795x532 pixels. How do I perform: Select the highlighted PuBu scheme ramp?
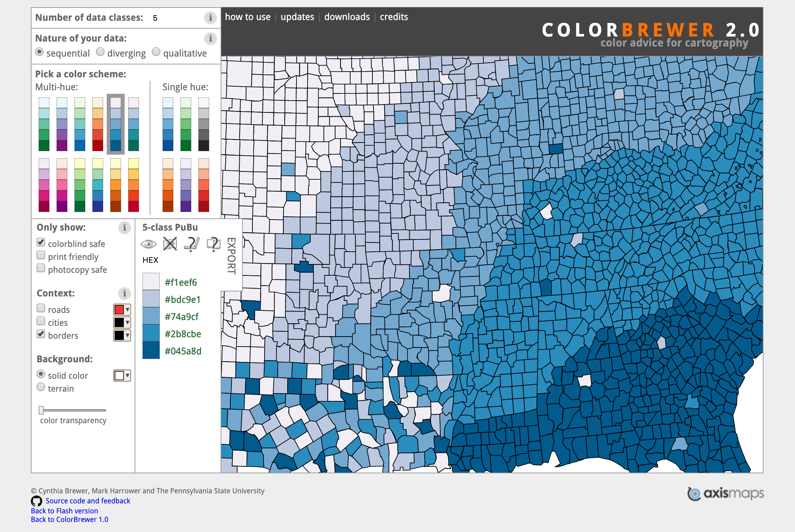tap(116, 124)
